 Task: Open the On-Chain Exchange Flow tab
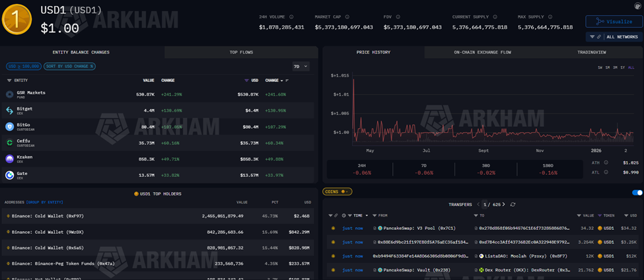(x=482, y=52)
